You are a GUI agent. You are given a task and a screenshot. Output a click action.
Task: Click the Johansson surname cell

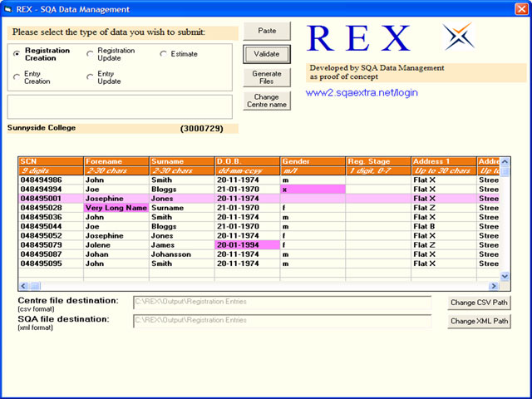182,254
